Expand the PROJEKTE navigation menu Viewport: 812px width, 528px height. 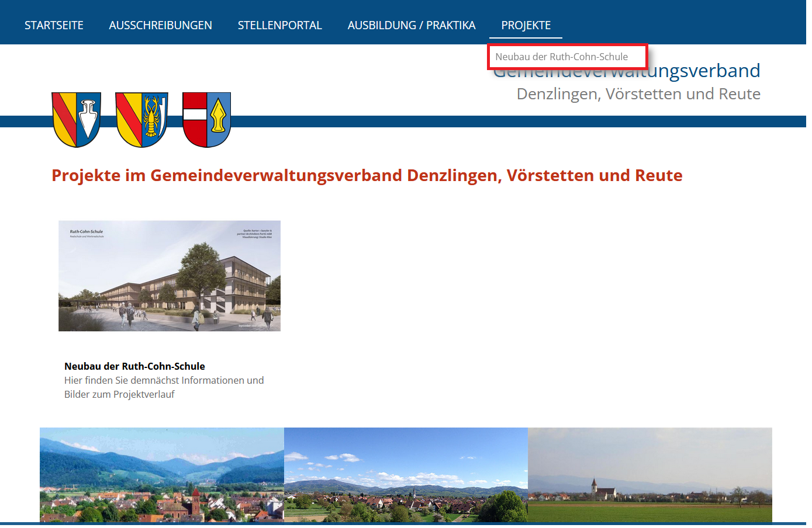[526, 25]
